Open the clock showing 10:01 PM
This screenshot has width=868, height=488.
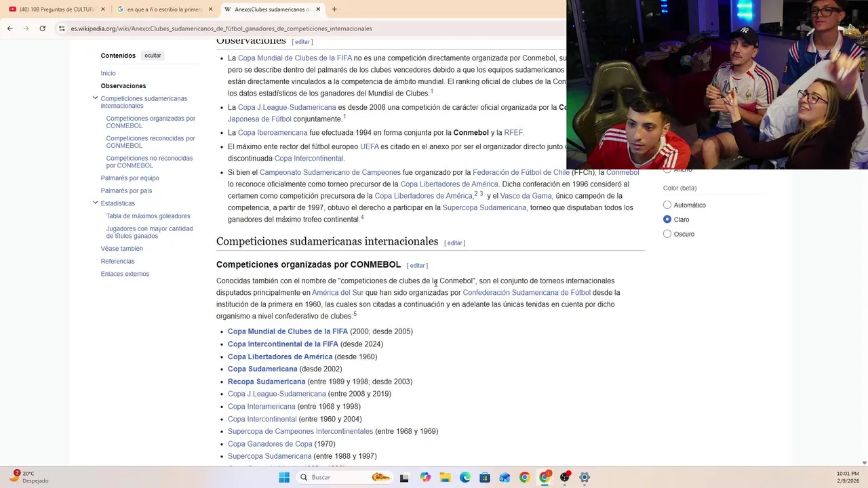(848, 477)
